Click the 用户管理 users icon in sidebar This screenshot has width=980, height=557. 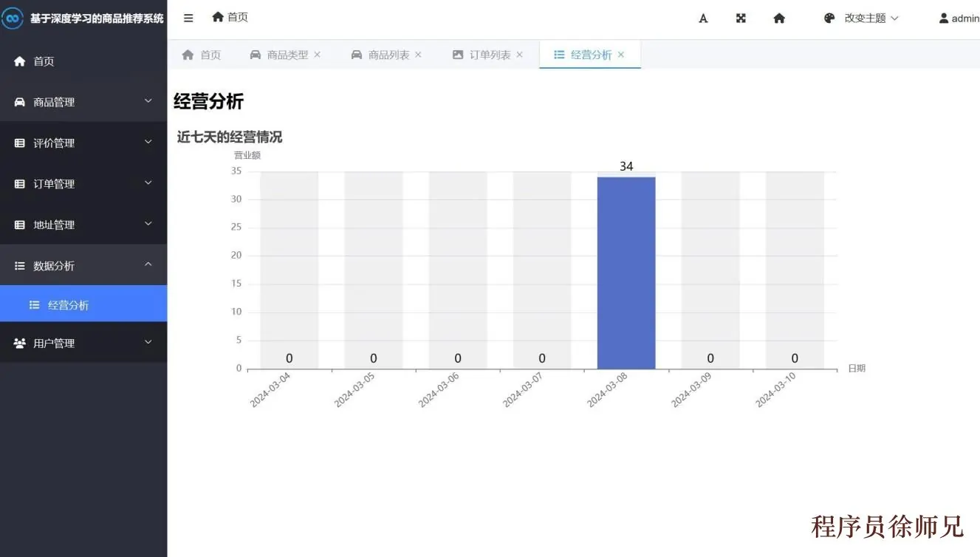coord(19,342)
